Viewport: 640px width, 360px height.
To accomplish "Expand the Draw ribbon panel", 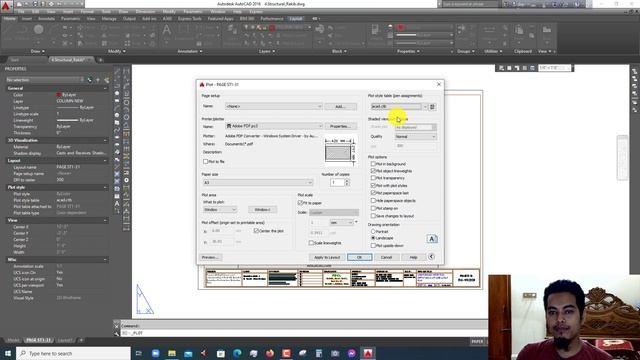I will pos(38,51).
